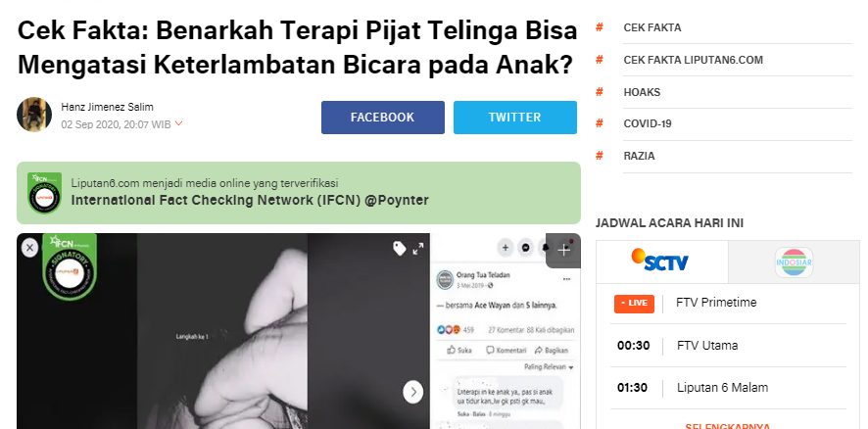Click the Suka like button under the post
Image resolution: width=868 pixels, height=429 pixels.
coord(460,350)
